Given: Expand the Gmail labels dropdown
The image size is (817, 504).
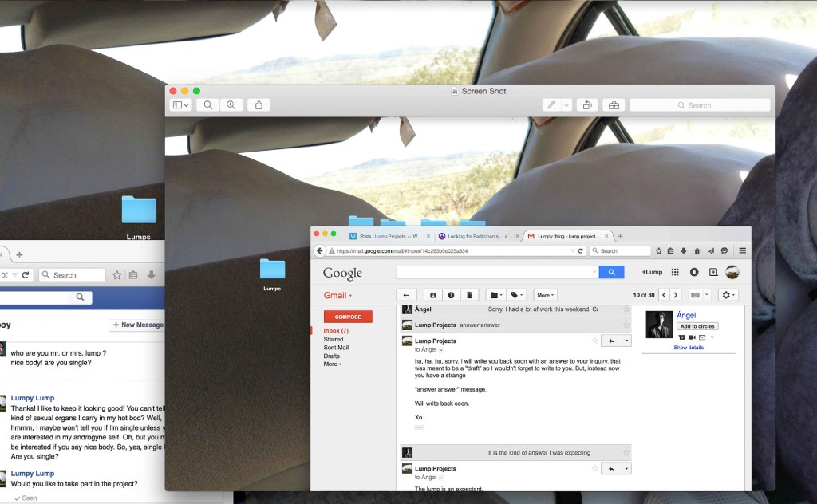Looking at the screenshot, I should pos(517,295).
